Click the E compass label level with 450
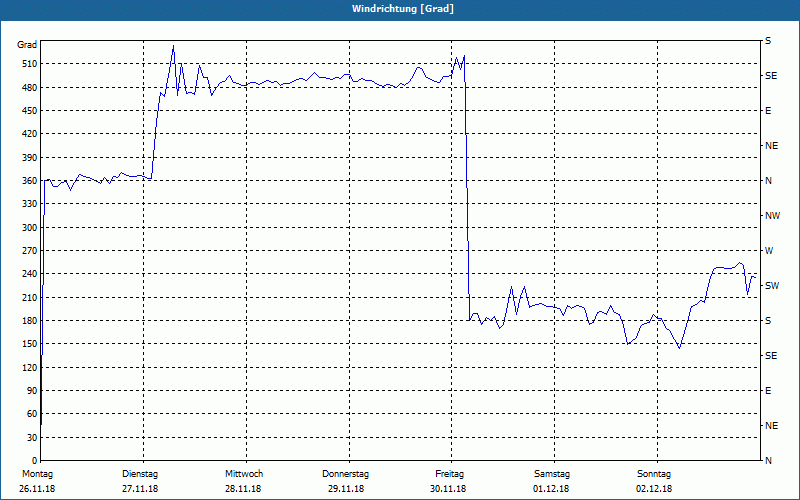This screenshot has height=500, width=800. [768, 111]
